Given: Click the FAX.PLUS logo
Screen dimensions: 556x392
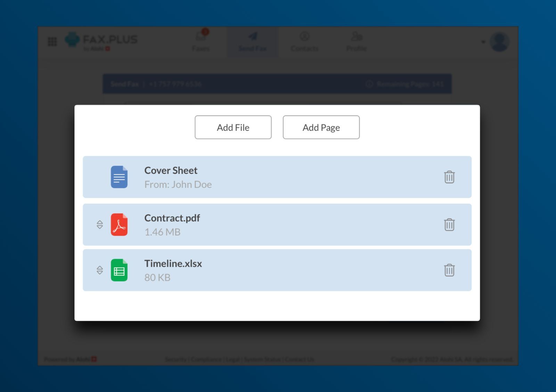Looking at the screenshot, I should [x=101, y=40].
